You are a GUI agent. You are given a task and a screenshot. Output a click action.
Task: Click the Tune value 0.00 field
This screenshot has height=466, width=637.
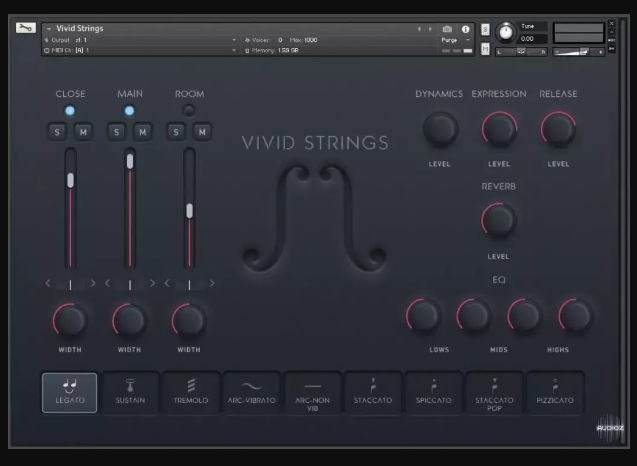tap(533, 39)
